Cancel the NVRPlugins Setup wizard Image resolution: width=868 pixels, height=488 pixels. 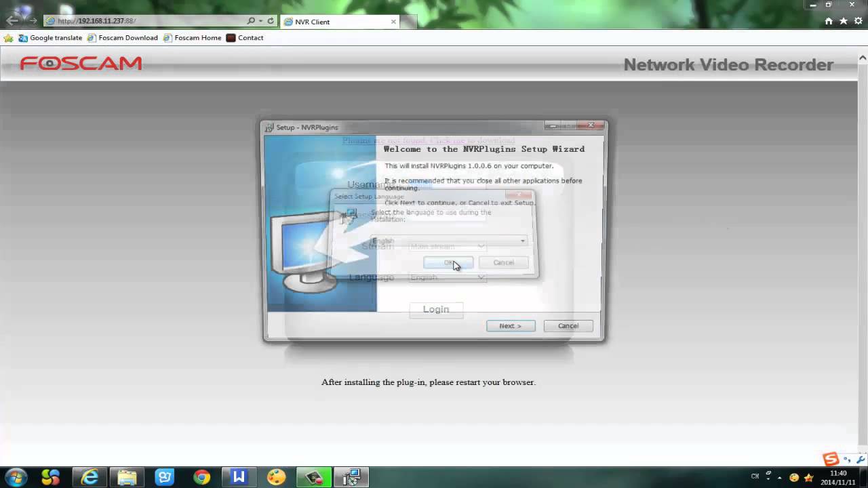[x=568, y=326]
